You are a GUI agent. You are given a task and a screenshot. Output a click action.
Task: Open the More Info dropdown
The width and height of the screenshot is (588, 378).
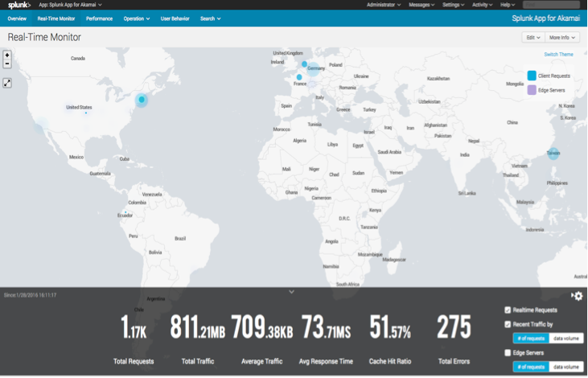(x=561, y=38)
